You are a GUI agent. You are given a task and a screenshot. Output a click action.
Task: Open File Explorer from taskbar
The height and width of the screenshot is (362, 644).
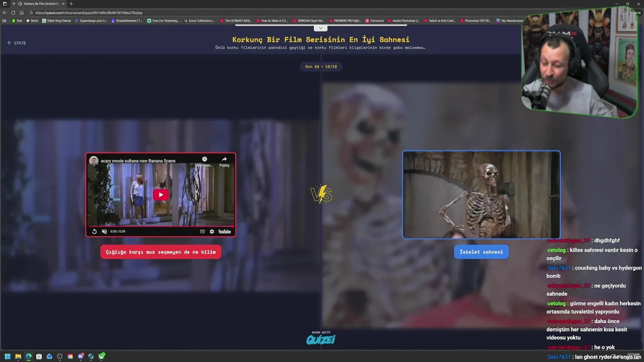18,356
